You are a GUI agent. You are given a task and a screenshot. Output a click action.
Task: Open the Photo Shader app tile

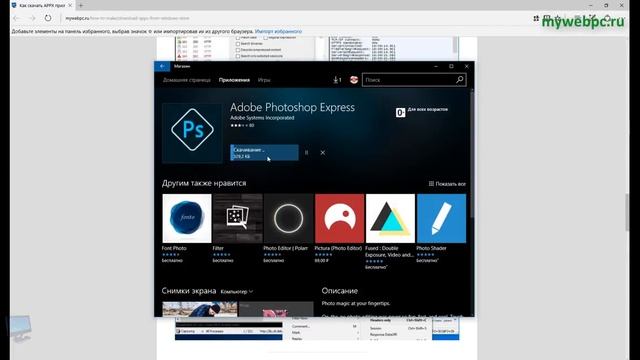point(441,218)
